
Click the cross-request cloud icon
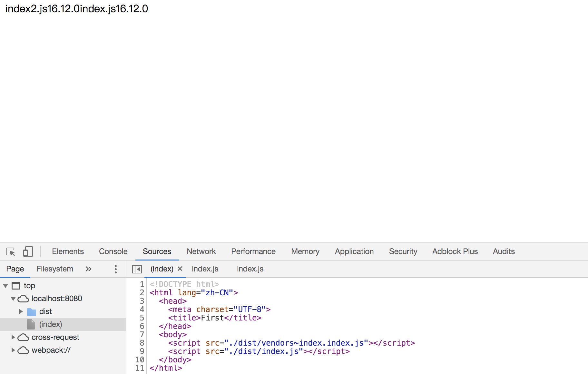pos(23,337)
